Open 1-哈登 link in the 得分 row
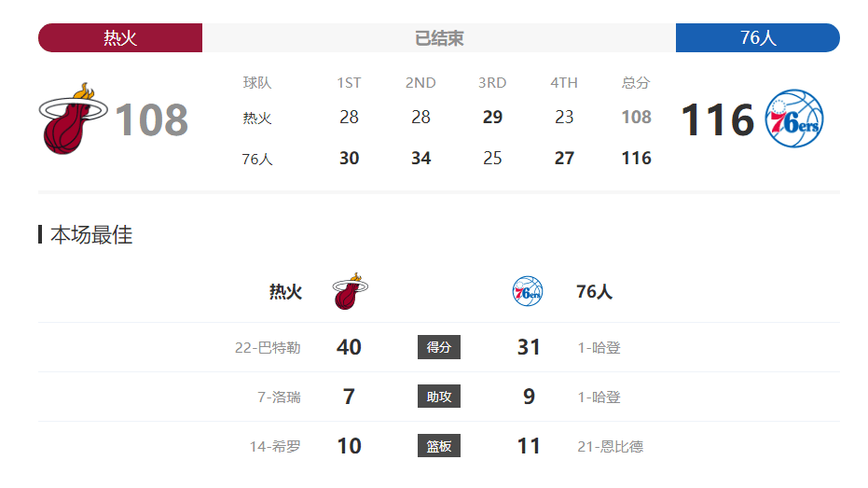 coord(599,348)
